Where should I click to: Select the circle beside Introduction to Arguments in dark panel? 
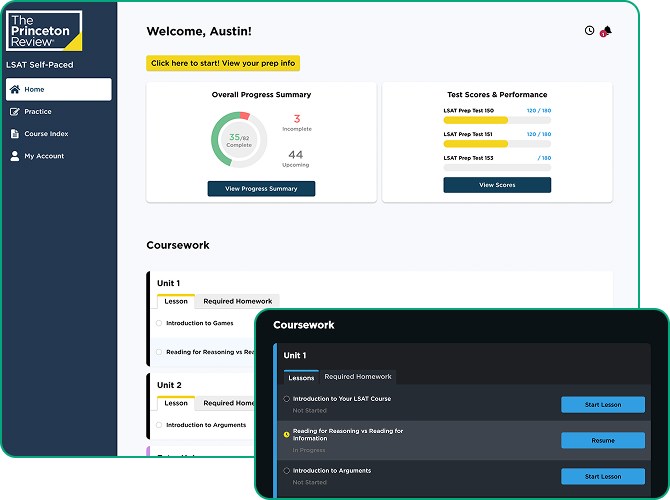(287, 471)
